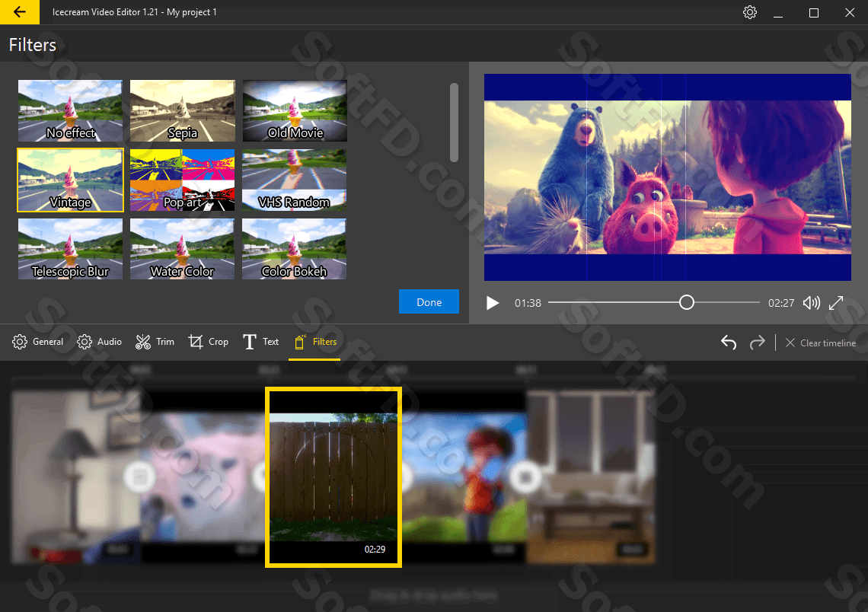Apply the Telescopic Blur filter
868x612 pixels.
tap(70, 249)
